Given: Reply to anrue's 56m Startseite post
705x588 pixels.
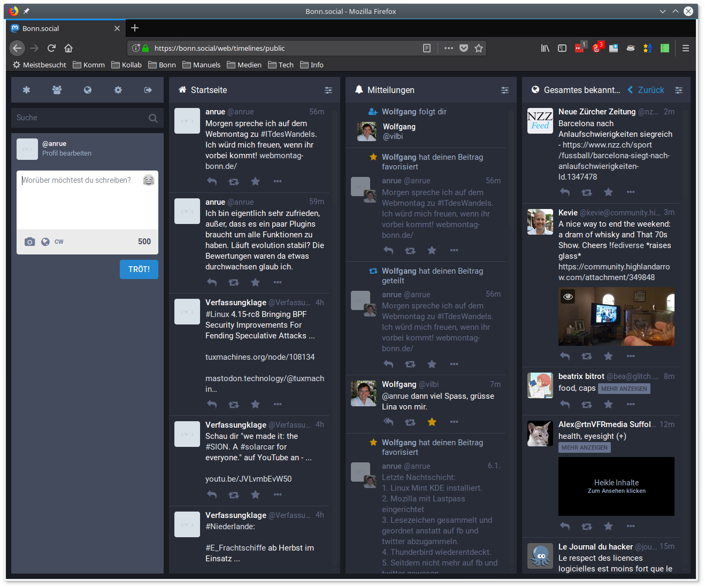Looking at the screenshot, I should (212, 181).
